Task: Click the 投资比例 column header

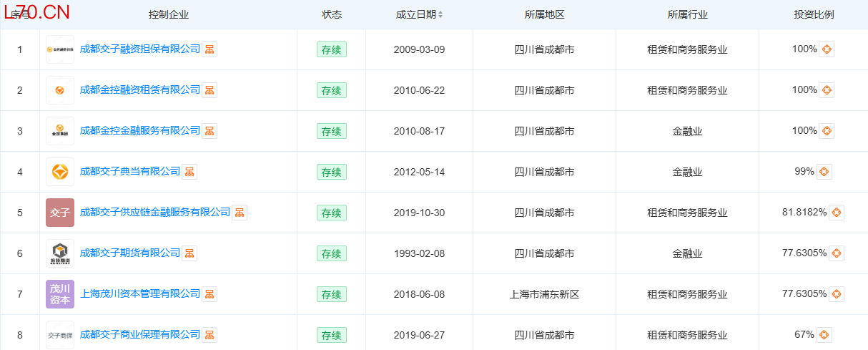Action: tap(814, 14)
